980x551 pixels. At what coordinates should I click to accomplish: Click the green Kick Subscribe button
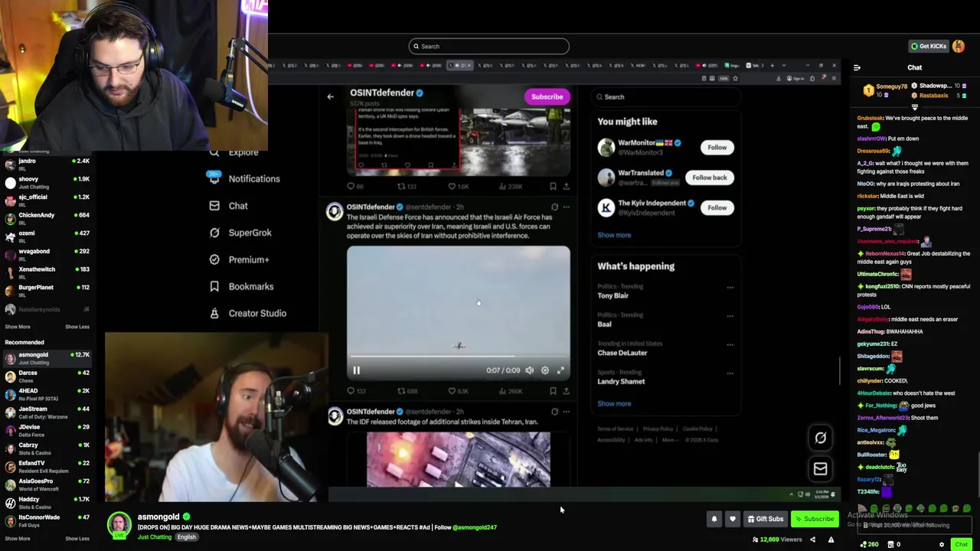pyautogui.click(x=815, y=519)
